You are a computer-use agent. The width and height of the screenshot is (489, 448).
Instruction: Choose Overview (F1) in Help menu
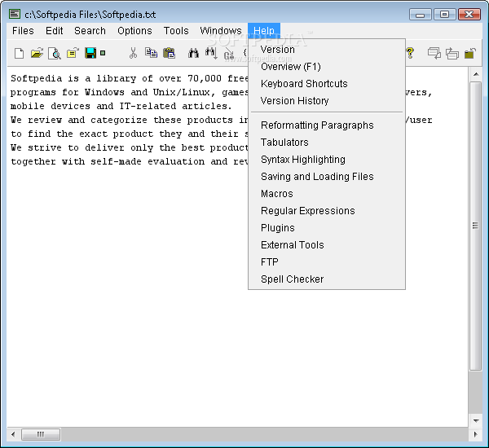point(327,67)
